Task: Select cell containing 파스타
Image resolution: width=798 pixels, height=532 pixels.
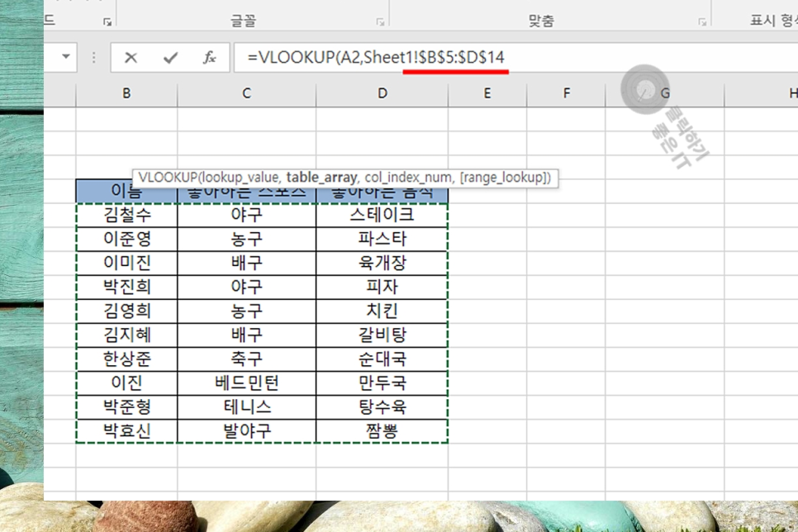Action: click(x=382, y=239)
